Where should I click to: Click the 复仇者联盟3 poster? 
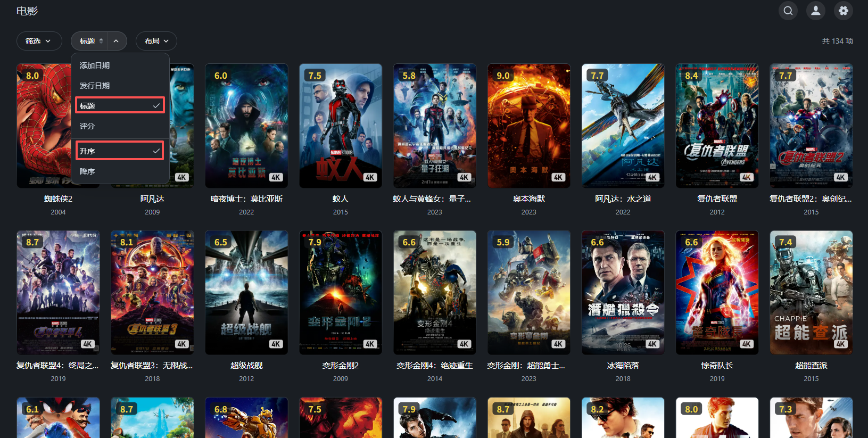coord(152,292)
